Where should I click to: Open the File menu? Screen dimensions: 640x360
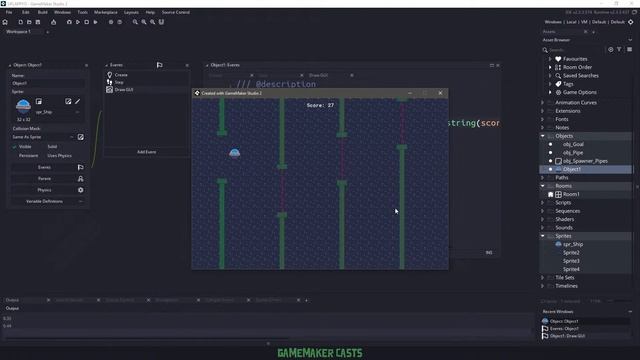click(x=9, y=12)
